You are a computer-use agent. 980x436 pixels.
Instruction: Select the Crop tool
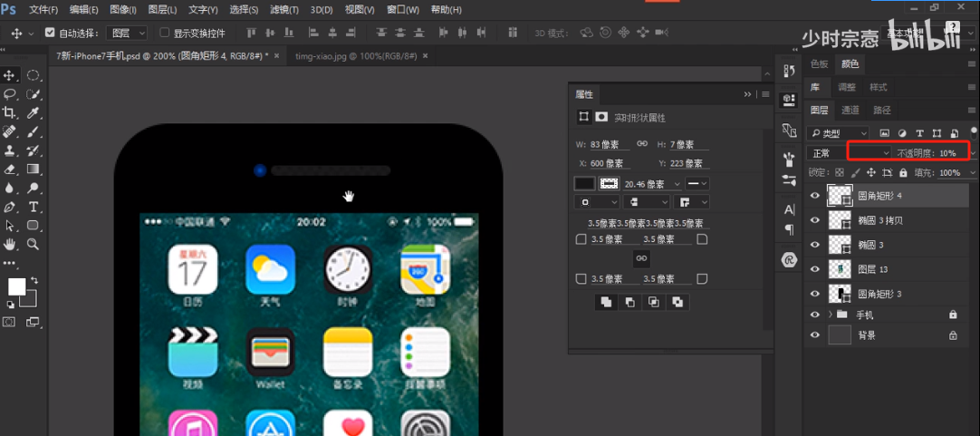pos(10,112)
